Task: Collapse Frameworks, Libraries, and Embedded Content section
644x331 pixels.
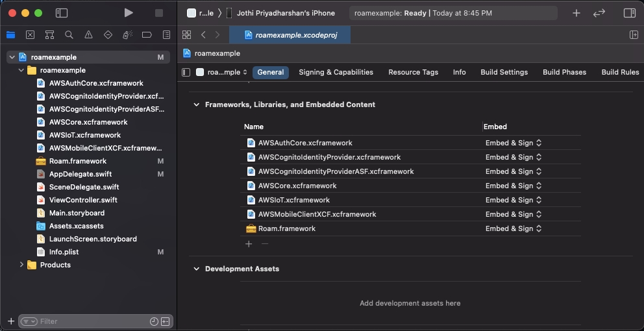Action: [x=196, y=104]
